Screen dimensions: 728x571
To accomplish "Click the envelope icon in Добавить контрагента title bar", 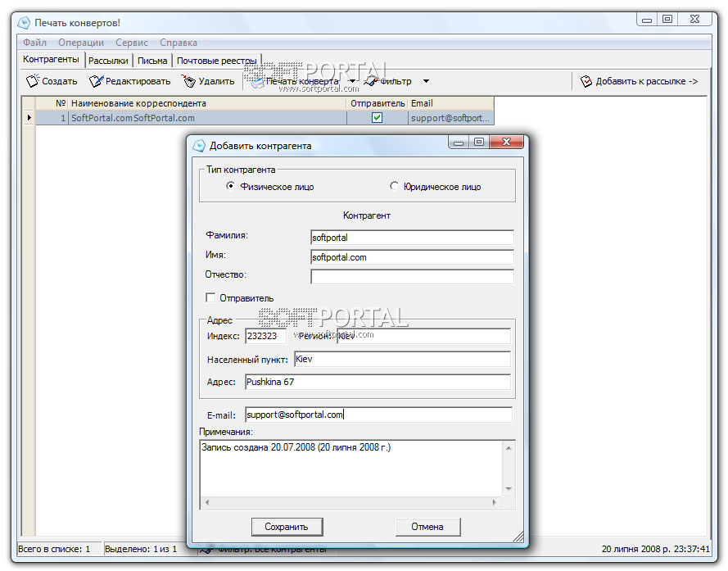I will pos(199,146).
